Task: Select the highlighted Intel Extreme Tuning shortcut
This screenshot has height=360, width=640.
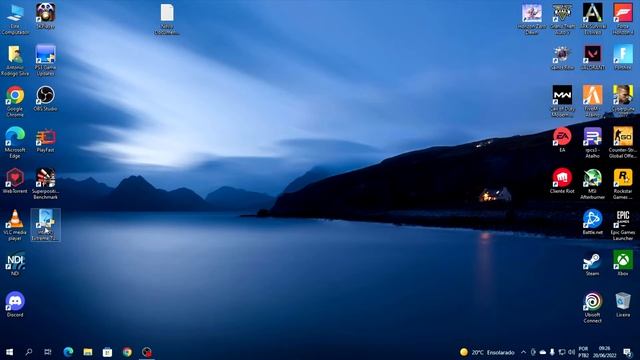Action: pos(45,224)
